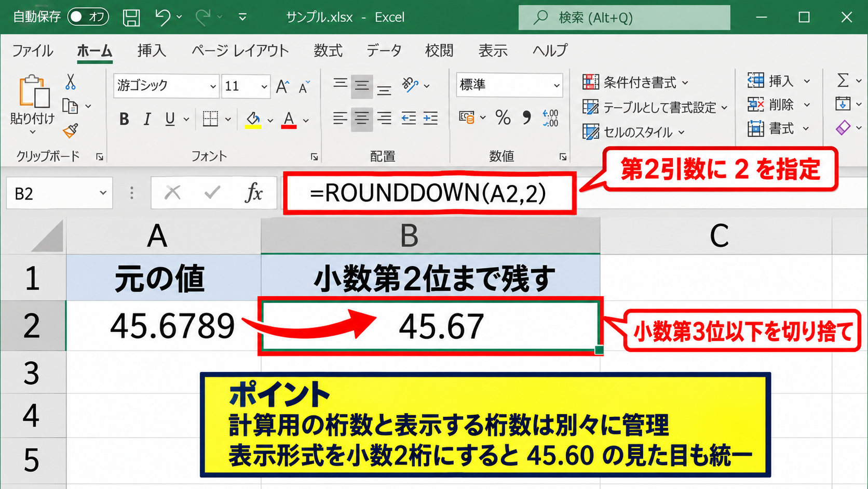Click the Increase Decimal icon

click(550, 118)
